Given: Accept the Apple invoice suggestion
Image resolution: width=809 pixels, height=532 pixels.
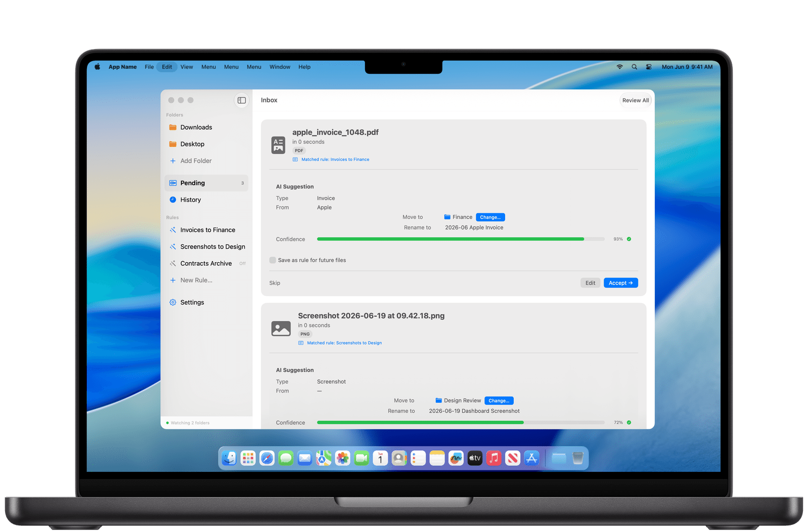Looking at the screenshot, I should 621,283.
